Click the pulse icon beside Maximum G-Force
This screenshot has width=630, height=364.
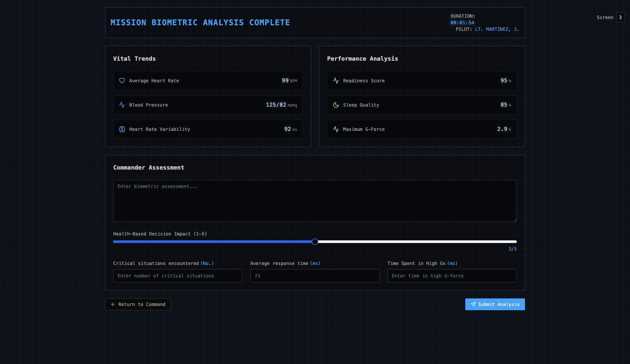[x=336, y=129]
